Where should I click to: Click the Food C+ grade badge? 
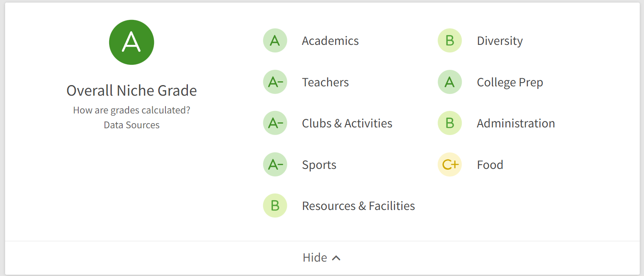[449, 164]
